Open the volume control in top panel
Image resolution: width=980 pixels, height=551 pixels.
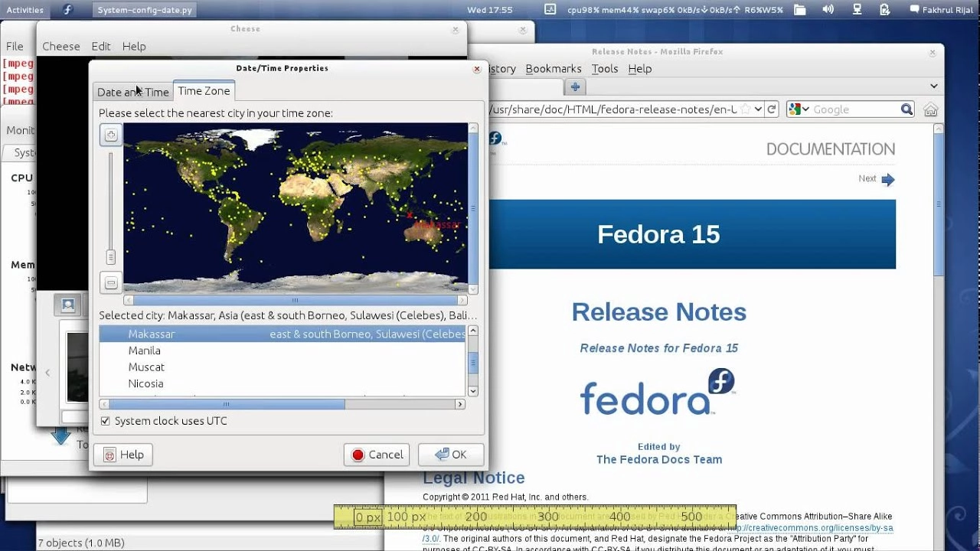828,10
